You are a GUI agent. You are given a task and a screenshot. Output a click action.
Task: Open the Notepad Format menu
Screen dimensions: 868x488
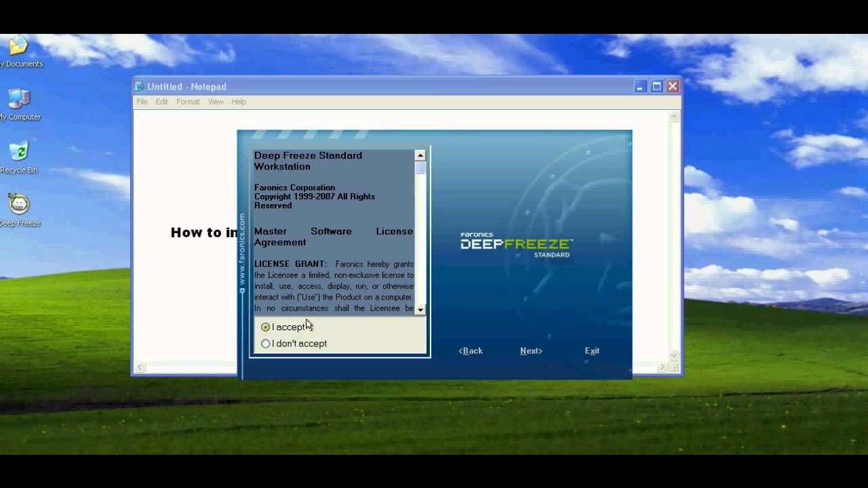click(188, 102)
